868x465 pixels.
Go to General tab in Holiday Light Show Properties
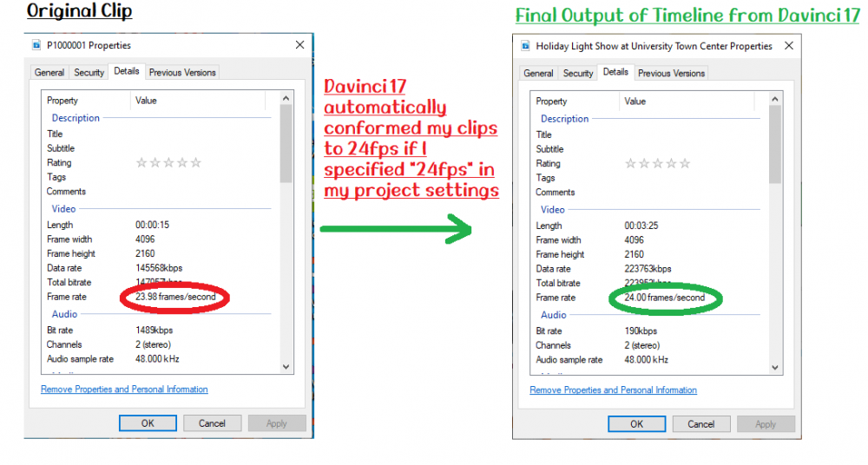pos(538,74)
